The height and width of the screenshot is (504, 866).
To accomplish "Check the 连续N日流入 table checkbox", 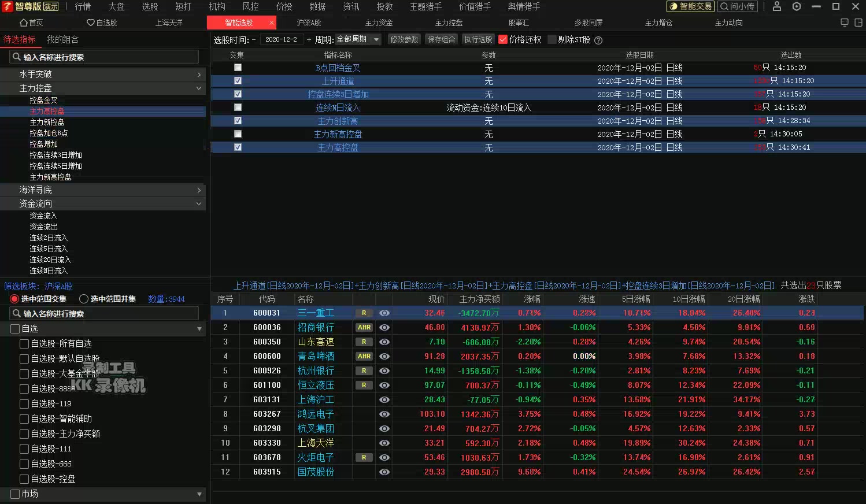I will 238,108.
